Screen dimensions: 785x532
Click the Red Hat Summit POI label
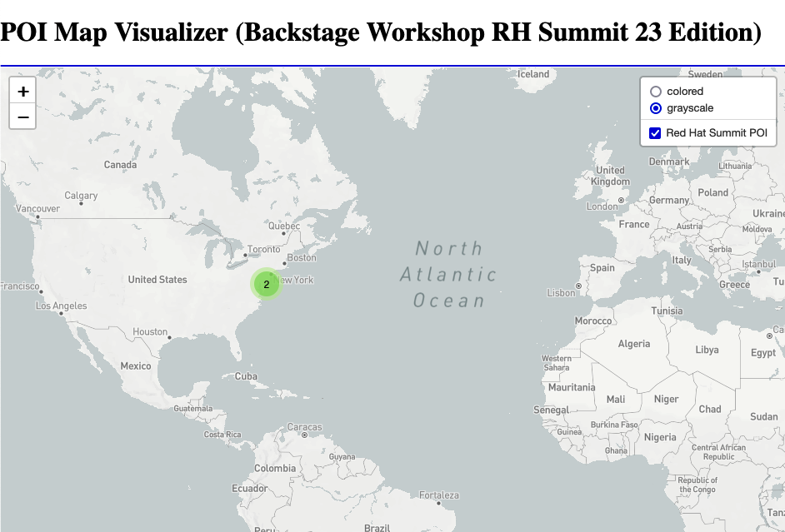716,133
